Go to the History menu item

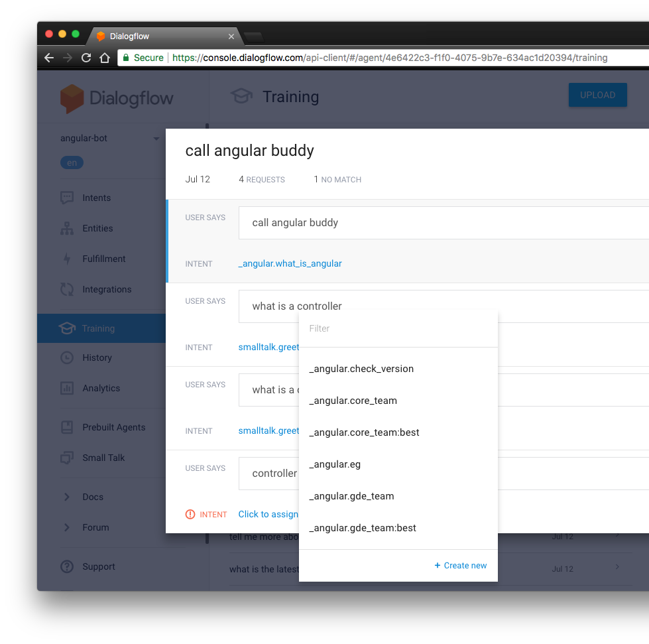click(x=97, y=358)
